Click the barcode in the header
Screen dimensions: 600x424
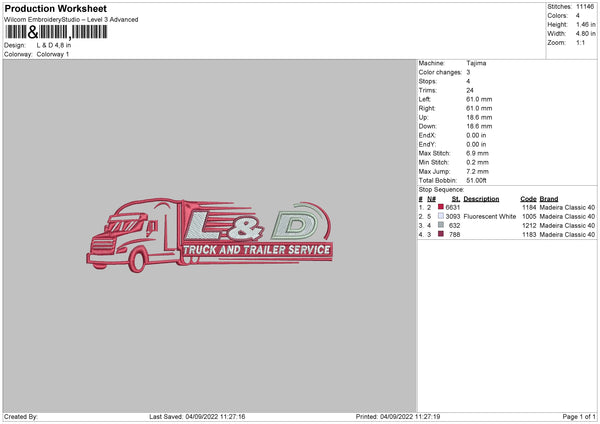click(56, 32)
